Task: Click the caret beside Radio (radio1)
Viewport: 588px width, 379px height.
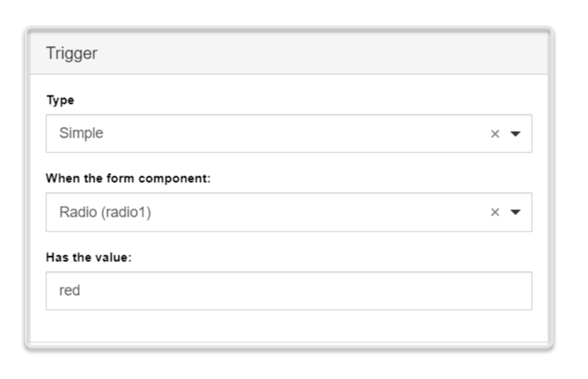Action: tap(516, 213)
